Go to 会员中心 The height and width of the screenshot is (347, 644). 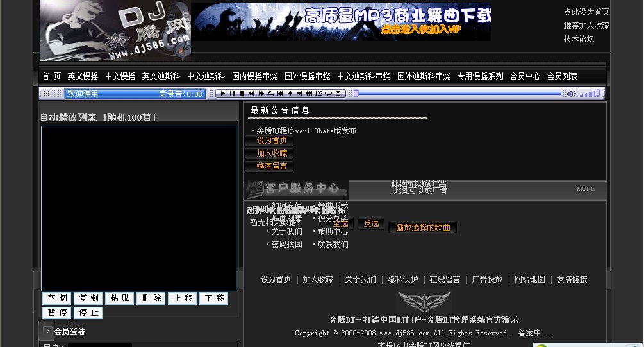click(525, 76)
